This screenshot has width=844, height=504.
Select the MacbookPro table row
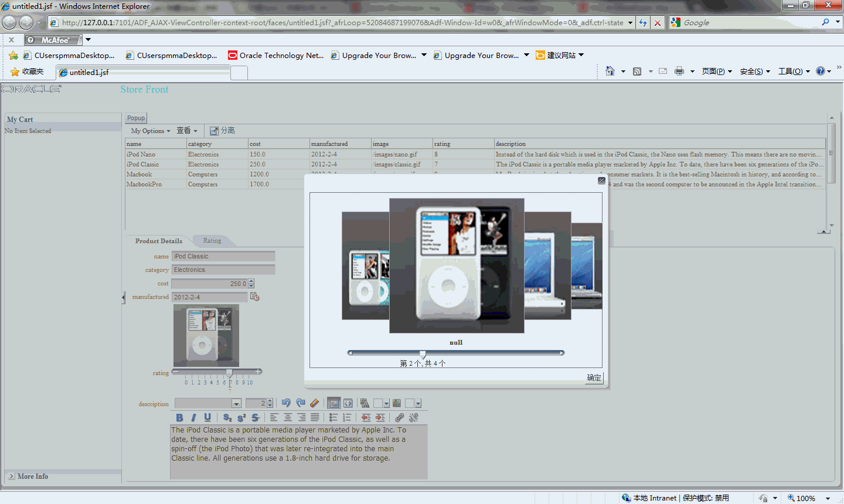point(475,184)
